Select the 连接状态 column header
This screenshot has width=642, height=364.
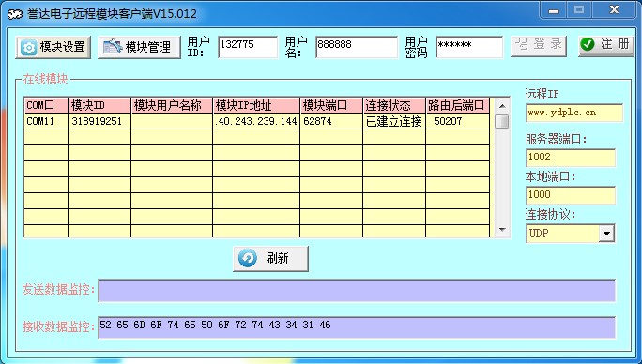pos(394,106)
